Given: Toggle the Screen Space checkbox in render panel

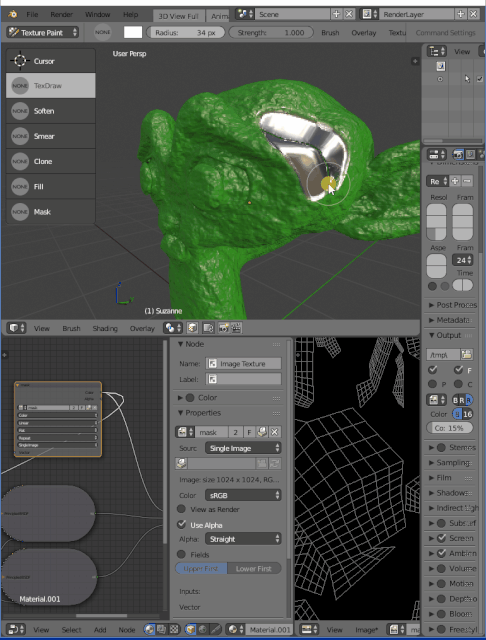Looking at the screenshot, I should point(441,538).
